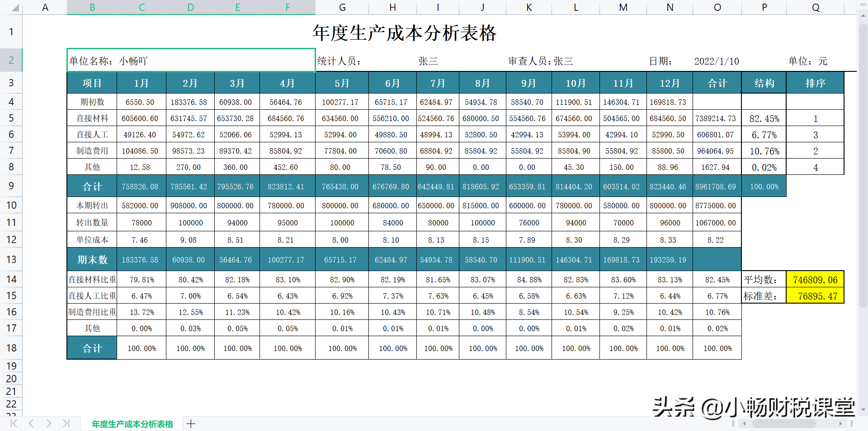This screenshot has height=431, width=868.
Task: Select all cells via the corner triangle
Action: point(14,7)
